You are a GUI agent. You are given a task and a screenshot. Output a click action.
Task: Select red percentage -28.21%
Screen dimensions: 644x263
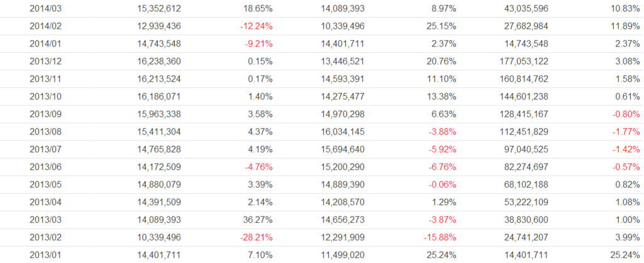pyautogui.click(x=256, y=238)
